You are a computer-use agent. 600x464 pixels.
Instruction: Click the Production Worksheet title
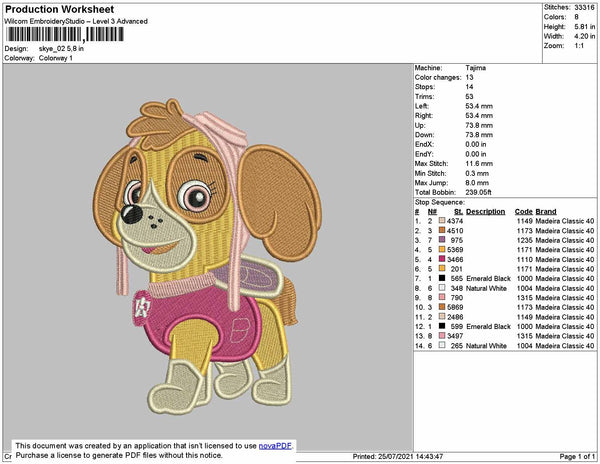click(x=59, y=10)
